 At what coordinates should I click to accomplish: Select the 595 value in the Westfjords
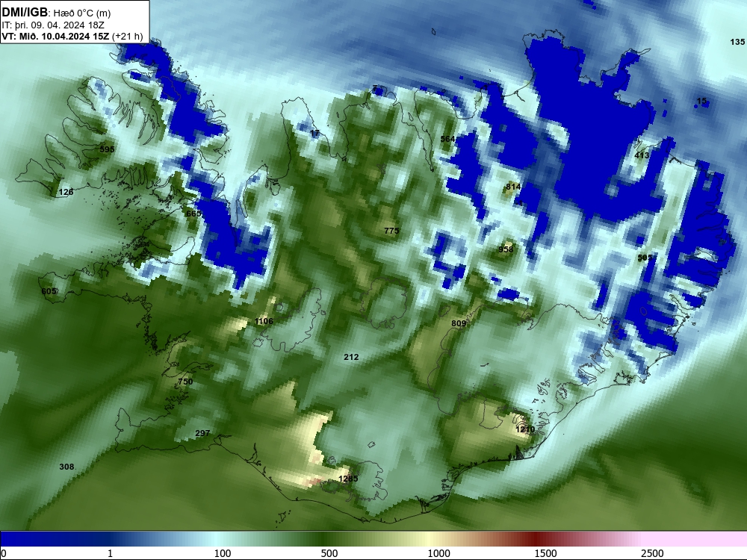coord(107,149)
